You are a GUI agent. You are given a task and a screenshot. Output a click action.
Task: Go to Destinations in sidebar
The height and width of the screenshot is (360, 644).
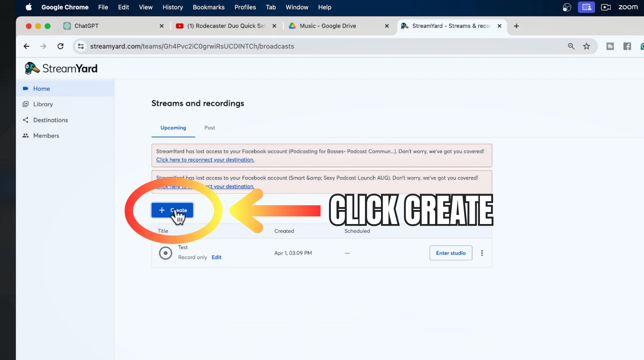point(50,120)
